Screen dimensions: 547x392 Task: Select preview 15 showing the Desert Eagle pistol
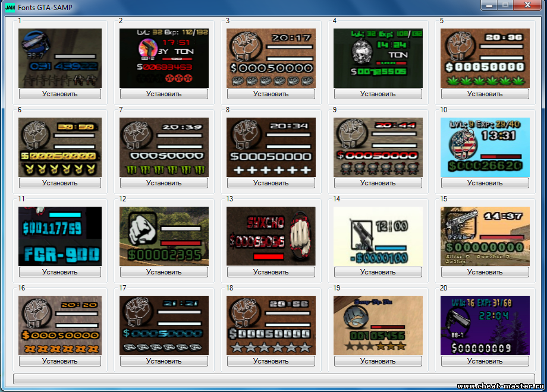pos(485,236)
